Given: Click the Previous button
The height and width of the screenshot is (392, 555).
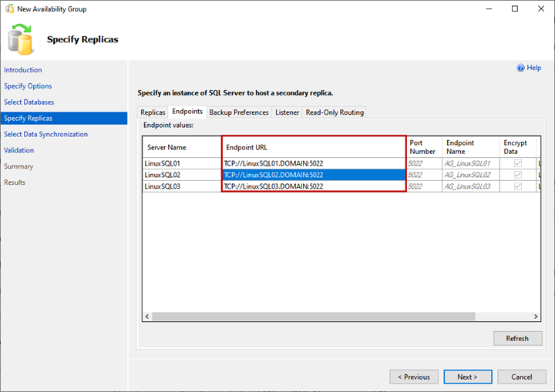Looking at the screenshot, I should [x=414, y=377].
